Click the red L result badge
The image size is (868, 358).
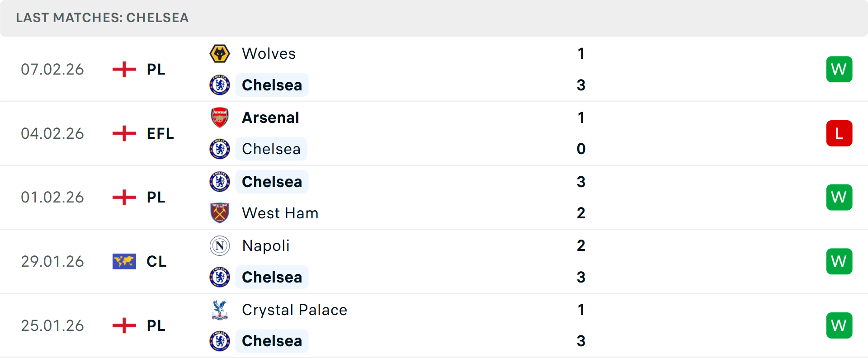(x=839, y=133)
